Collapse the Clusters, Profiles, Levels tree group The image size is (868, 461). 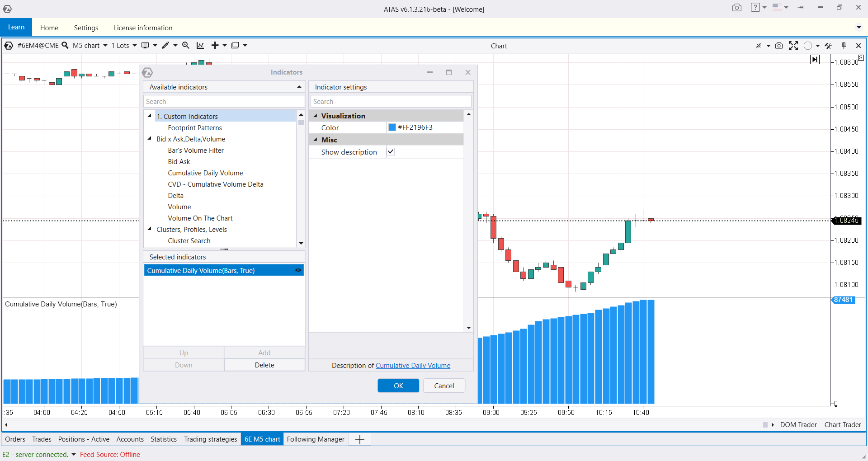click(150, 229)
